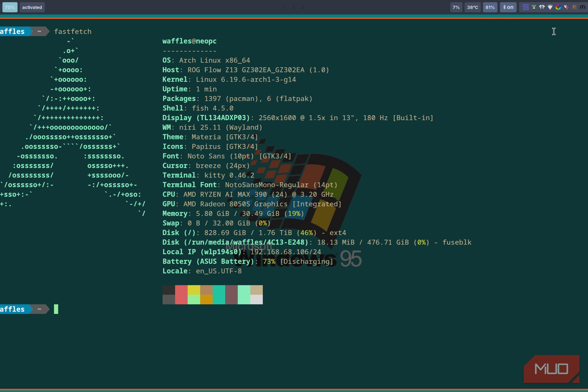Click the typed 'fastfetch' command

point(73,31)
